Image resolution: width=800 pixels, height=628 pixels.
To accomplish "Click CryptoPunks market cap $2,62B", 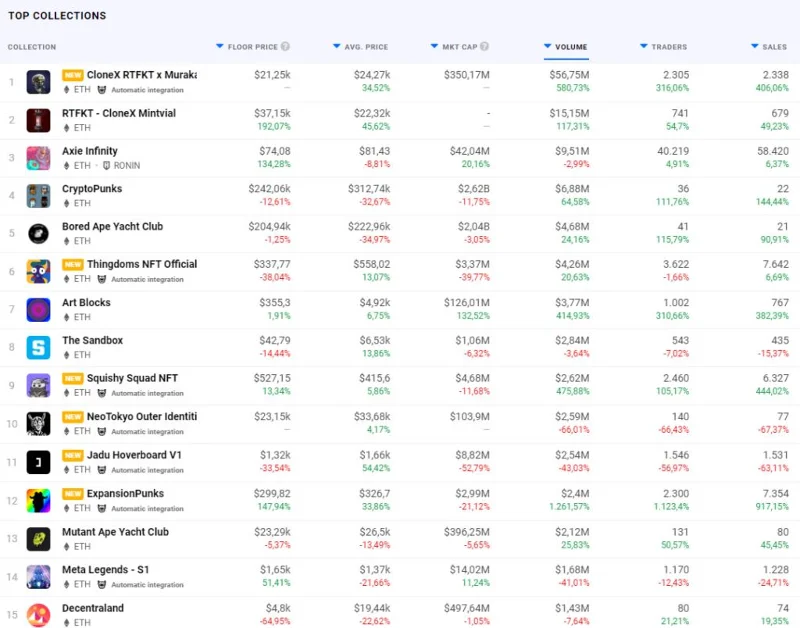I will coord(473,189).
